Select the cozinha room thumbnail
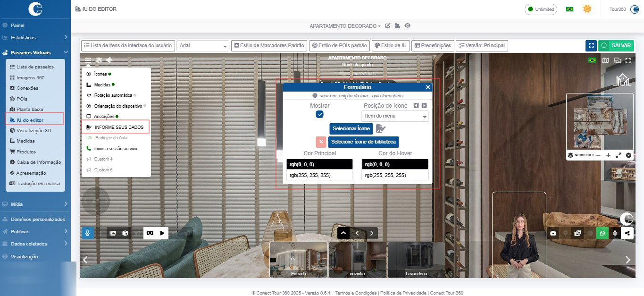Image resolution: width=644 pixels, height=296 pixels. pos(357,260)
